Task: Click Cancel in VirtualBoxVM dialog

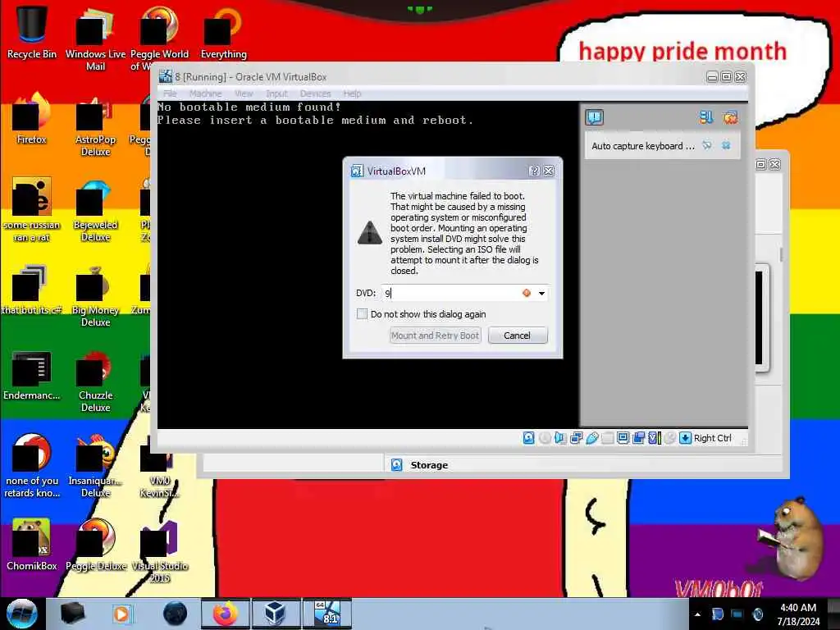Action: click(518, 336)
